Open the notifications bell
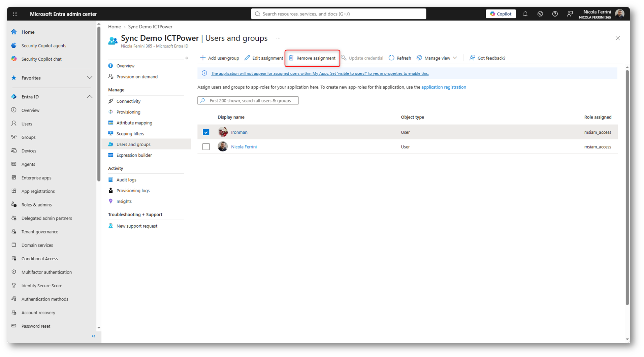This screenshot has width=644, height=357. [x=525, y=14]
